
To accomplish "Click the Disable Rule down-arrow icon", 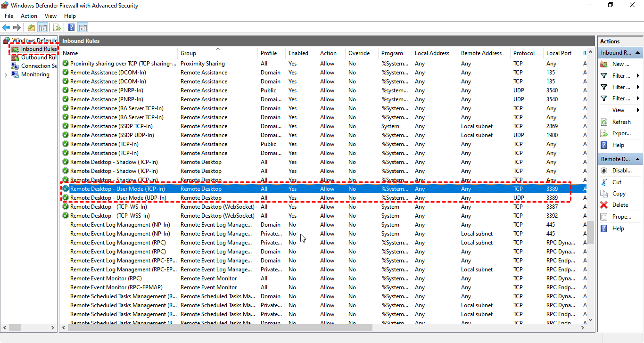I will (604, 171).
